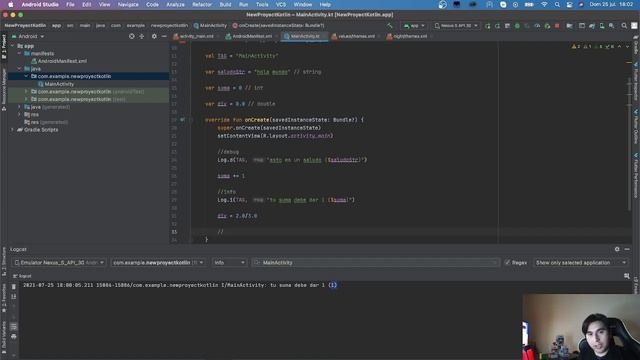Expand the res folder in project tree

click(x=19, y=115)
